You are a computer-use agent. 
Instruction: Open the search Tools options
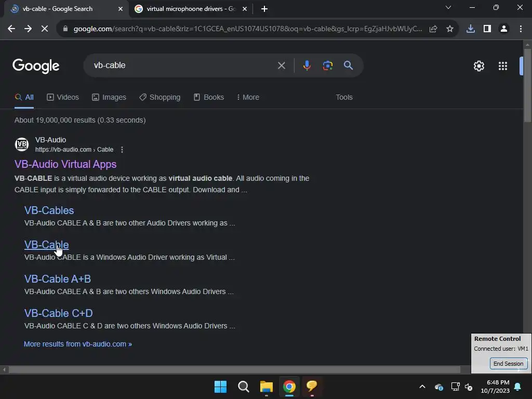pyautogui.click(x=344, y=97)
